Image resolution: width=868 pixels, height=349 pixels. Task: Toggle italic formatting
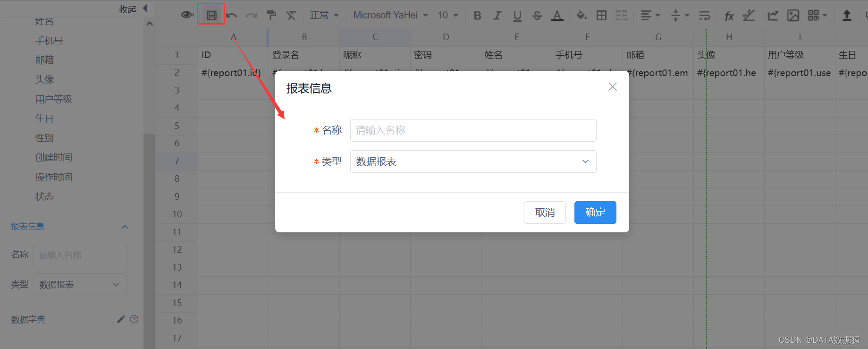coord(497,16)
